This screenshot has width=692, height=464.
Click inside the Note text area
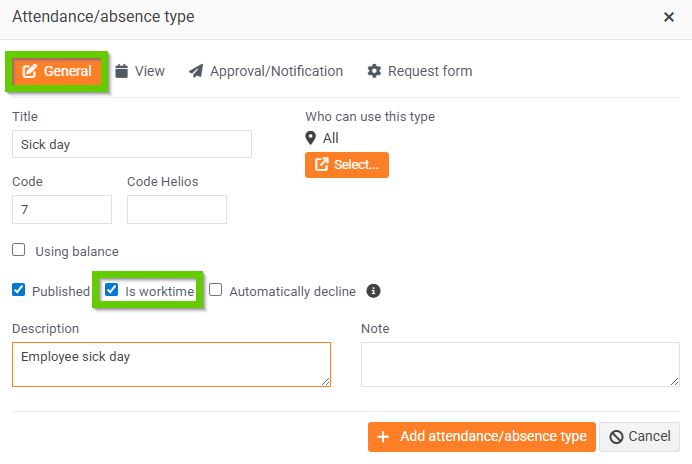click(520, 364)
